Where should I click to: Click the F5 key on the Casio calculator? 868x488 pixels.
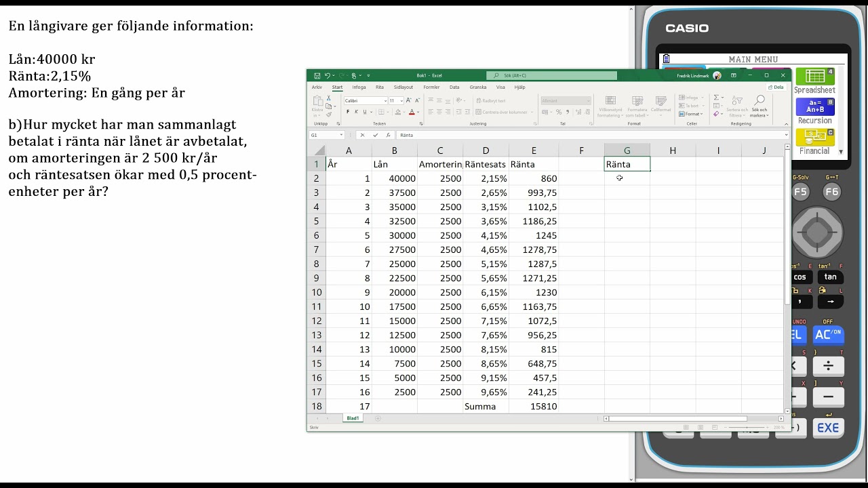[800, 192]
